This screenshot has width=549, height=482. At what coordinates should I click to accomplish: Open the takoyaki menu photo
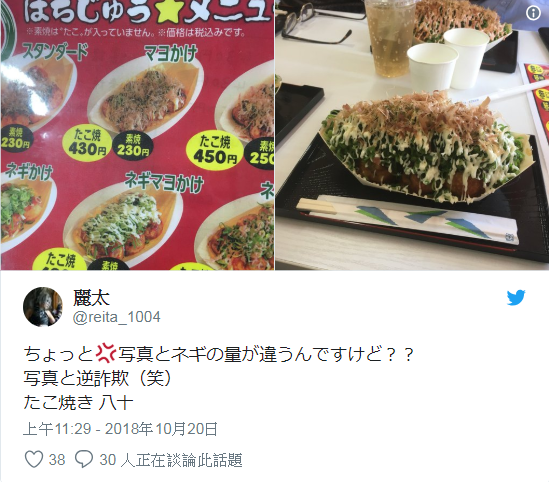pyautogui.click(x=137, y=135)
